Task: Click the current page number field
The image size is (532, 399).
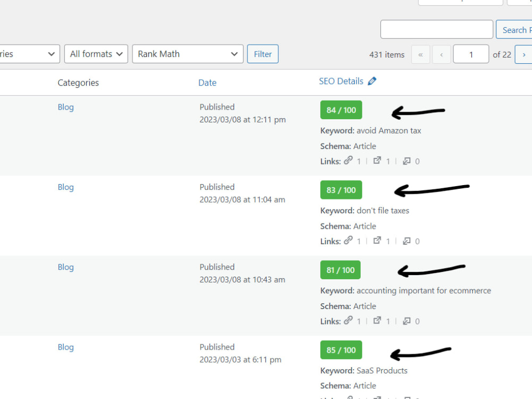Action: tap(471, 54)
